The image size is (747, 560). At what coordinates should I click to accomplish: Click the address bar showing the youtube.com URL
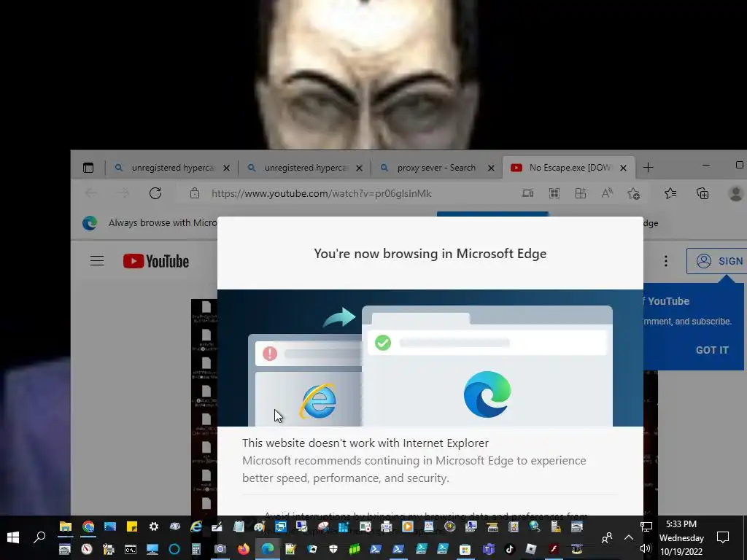pyautogui.click(x=321, y=193)
